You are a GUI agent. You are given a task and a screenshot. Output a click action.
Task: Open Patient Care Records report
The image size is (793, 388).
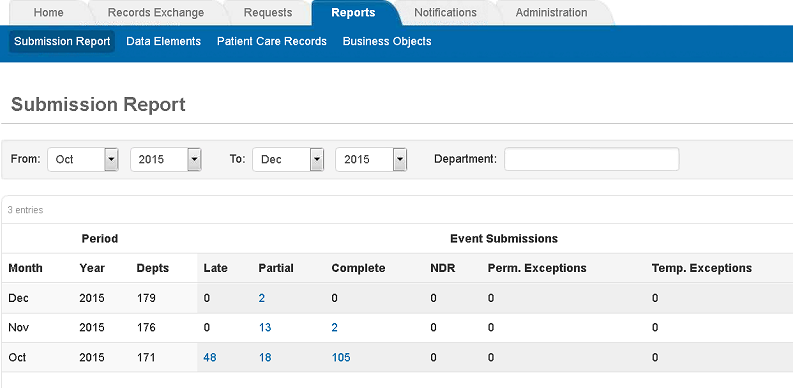tap(272, 41)
